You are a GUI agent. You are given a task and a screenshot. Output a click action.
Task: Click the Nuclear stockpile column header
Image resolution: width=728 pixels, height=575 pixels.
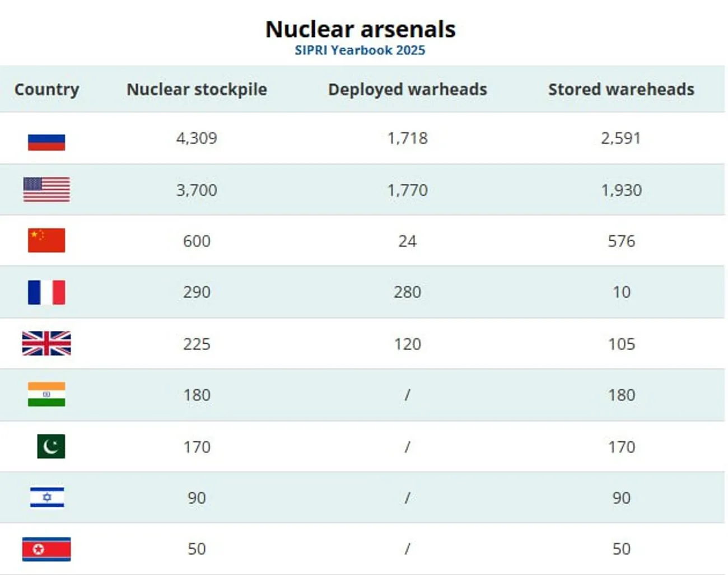coord(197,90)
